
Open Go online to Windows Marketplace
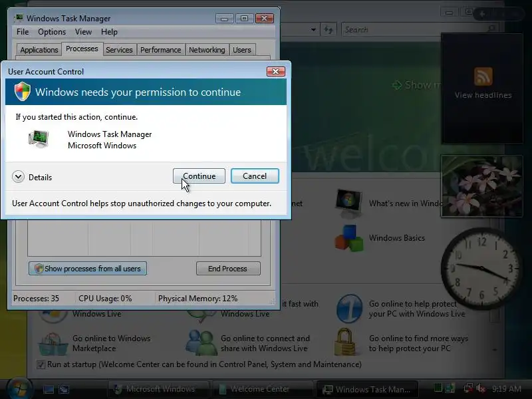111,343
